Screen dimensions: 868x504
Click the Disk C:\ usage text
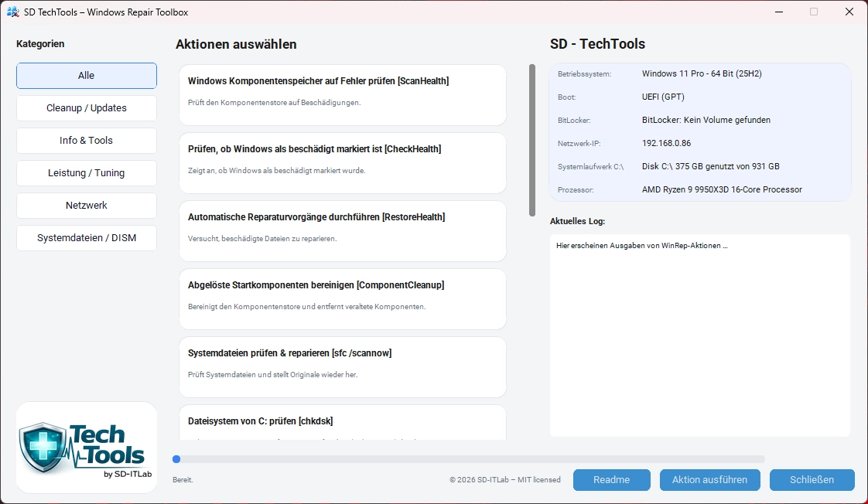[711, 166]
